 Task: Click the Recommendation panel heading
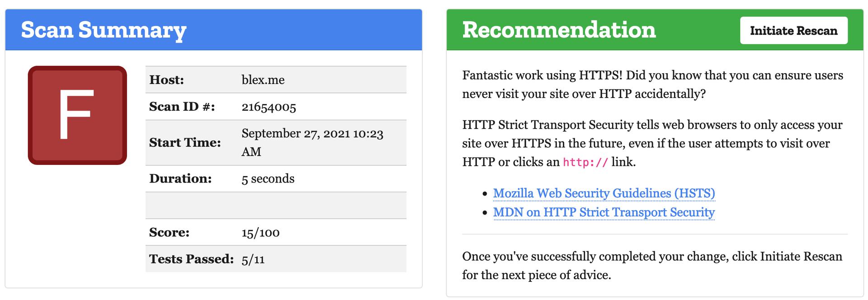pos(559,30)
